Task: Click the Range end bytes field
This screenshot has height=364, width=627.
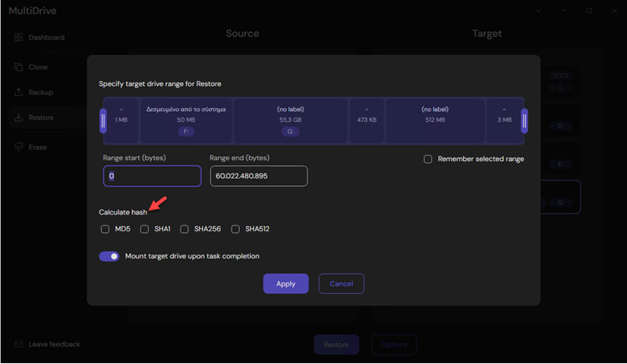Action: (x=259, y=176)
